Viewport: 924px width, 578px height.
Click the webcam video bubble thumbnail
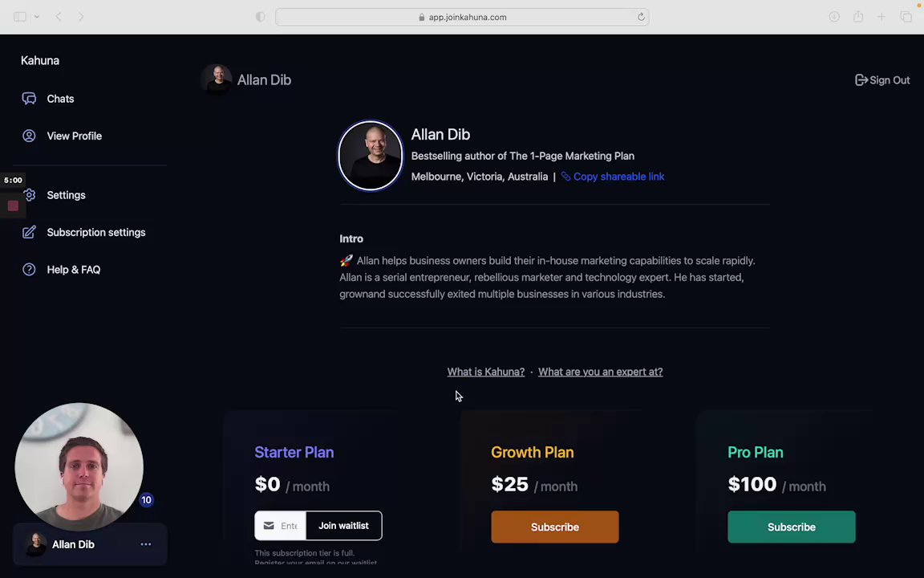[x=79, y=466]
